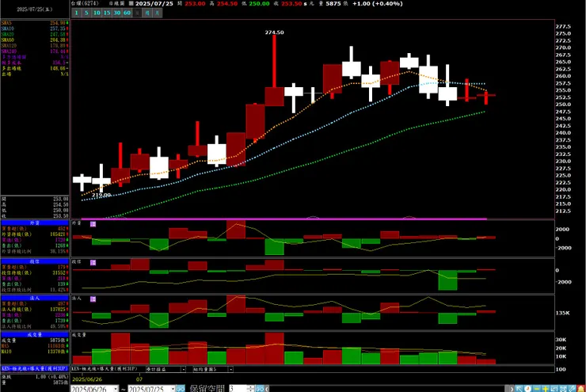
Task: Select the 法人 panel header
Action: [34, 298]
